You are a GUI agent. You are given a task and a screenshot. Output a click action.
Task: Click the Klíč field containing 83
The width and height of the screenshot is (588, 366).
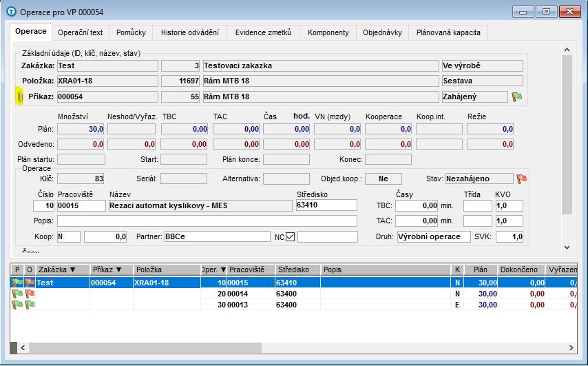point(81,179)
